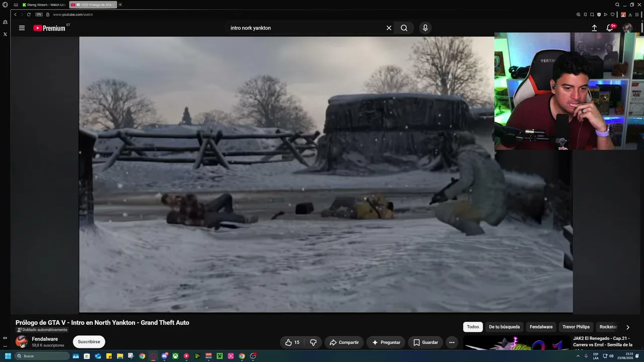
Task: Open the player send-arrow icon in toolbar
Action: pos(605,15)
